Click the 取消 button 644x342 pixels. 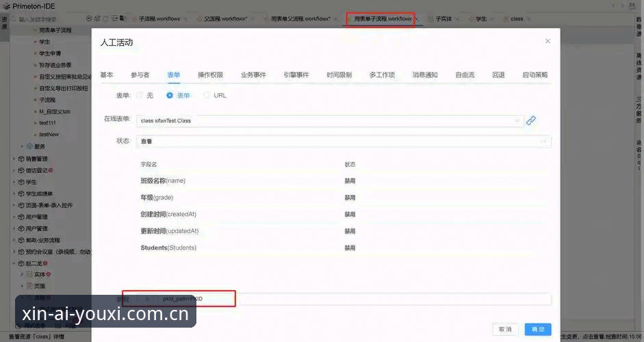click(505, 329)
